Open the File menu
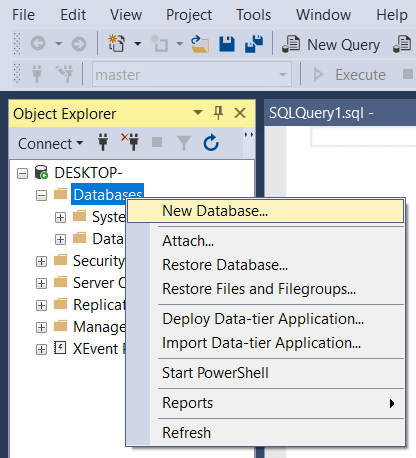The height and width of the screenshot is (458, 416). pyautogui.click(x=23, y=15)
